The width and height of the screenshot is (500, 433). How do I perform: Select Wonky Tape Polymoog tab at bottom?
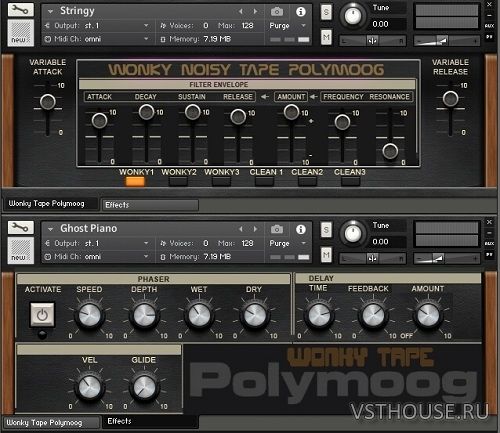coord(51,423)
